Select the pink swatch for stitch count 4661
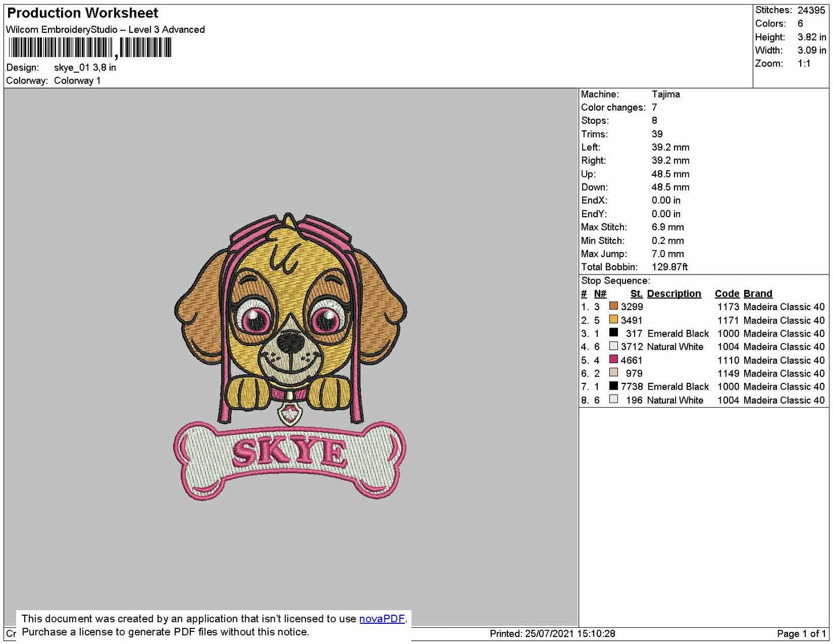 pyautogui.click(x=613, y=359)
